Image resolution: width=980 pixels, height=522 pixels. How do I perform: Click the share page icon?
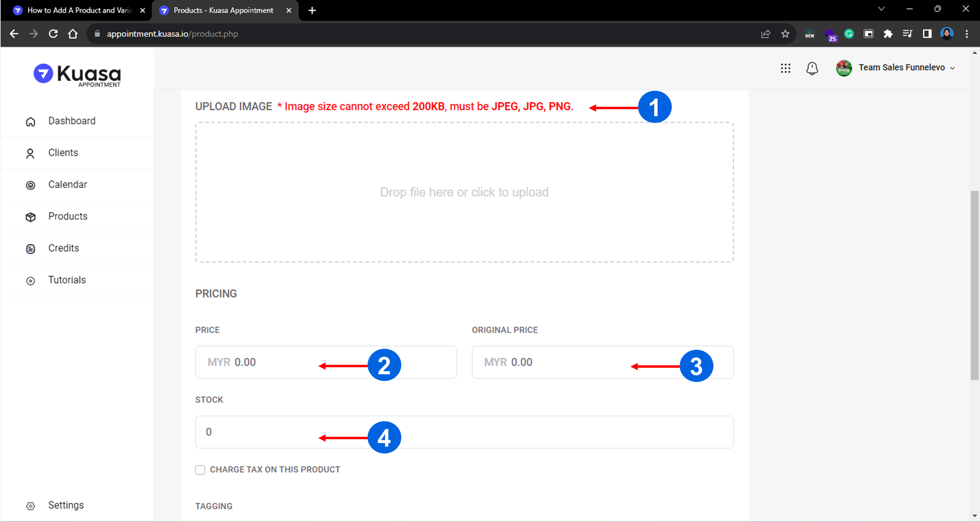765,34
